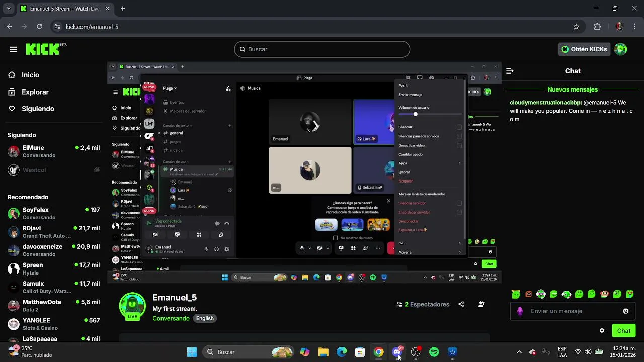This screenshot has height=362, width=644.
Task: In streamed Discord, adjust the 'Volumen de usuario' slider
Action: pos(430,114)
